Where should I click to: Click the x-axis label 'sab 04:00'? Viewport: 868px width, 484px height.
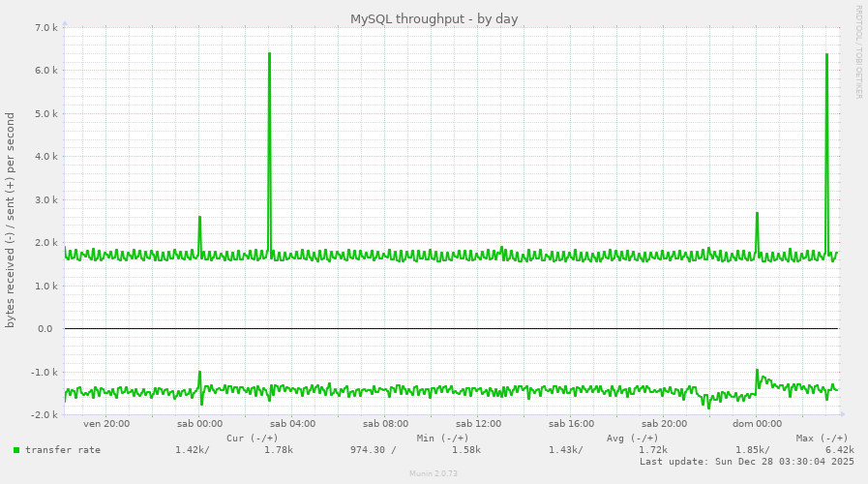pyautogui.click(x=293, y=424)
